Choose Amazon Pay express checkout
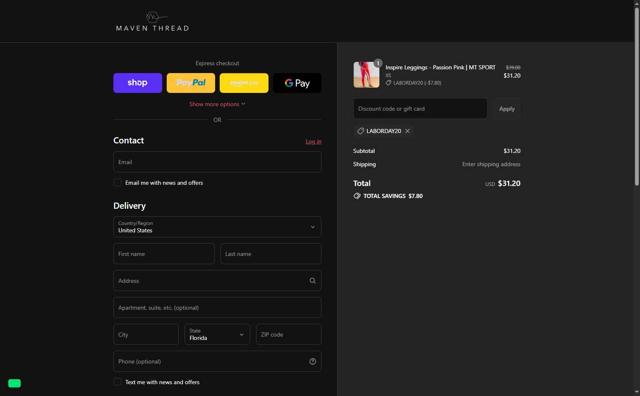The image size is (640, 396). (244, 83)
